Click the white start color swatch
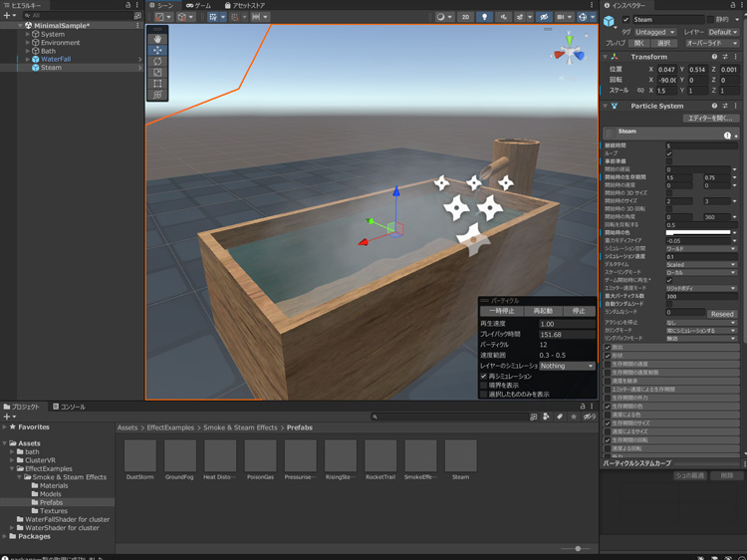The width and height of the screenshot is (747, 560). point(697,232)
